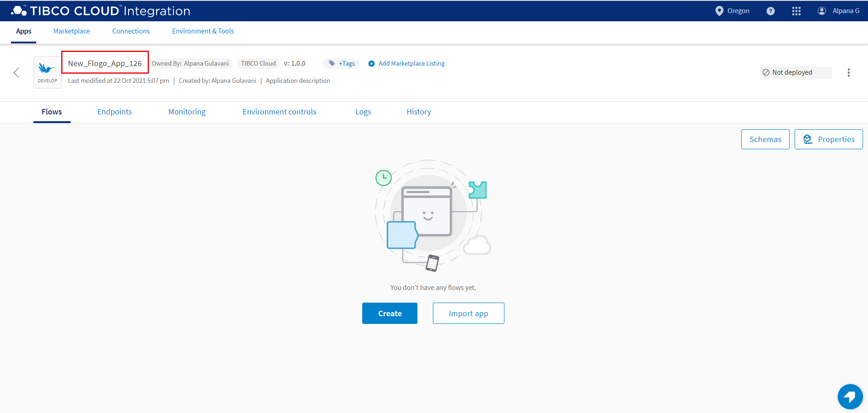Open the Marketplace menu item
Viewport: 868px width, 413px height.
(x=72, y=31)
